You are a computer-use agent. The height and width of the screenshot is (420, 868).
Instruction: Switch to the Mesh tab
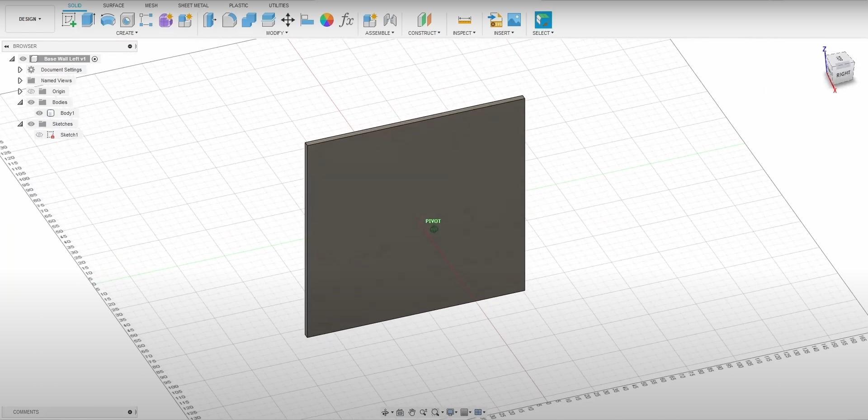pyautogui.click(x=151, y=5)
